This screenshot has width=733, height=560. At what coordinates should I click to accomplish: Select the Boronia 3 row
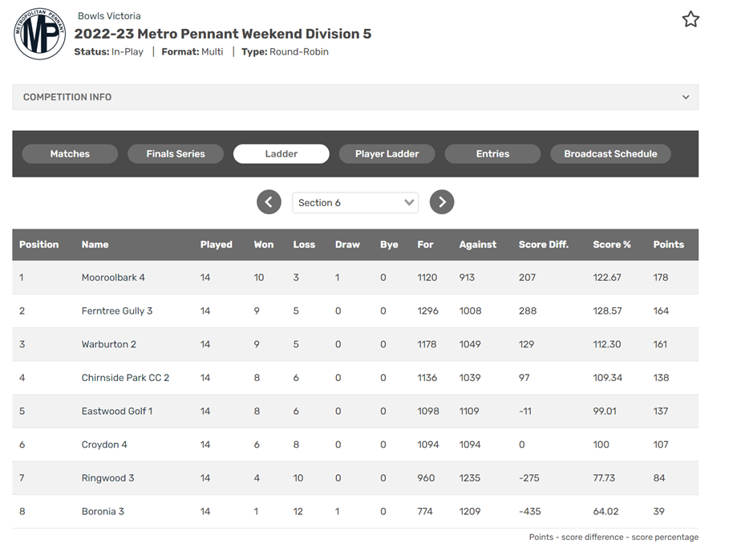355,512
